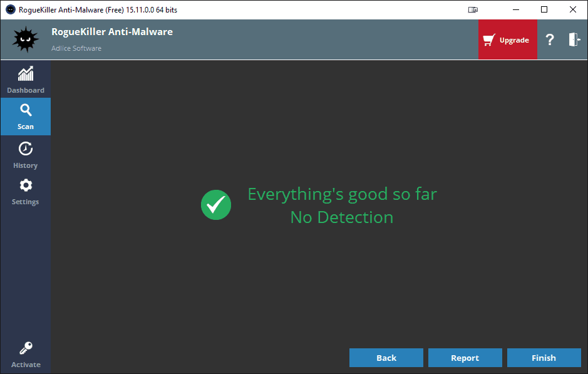Image resolution: width=588 pixels, height=374 pixels.
Task: Click the 'RogueKiller Anti-Malware' header title
Action: tap(112, 32)
